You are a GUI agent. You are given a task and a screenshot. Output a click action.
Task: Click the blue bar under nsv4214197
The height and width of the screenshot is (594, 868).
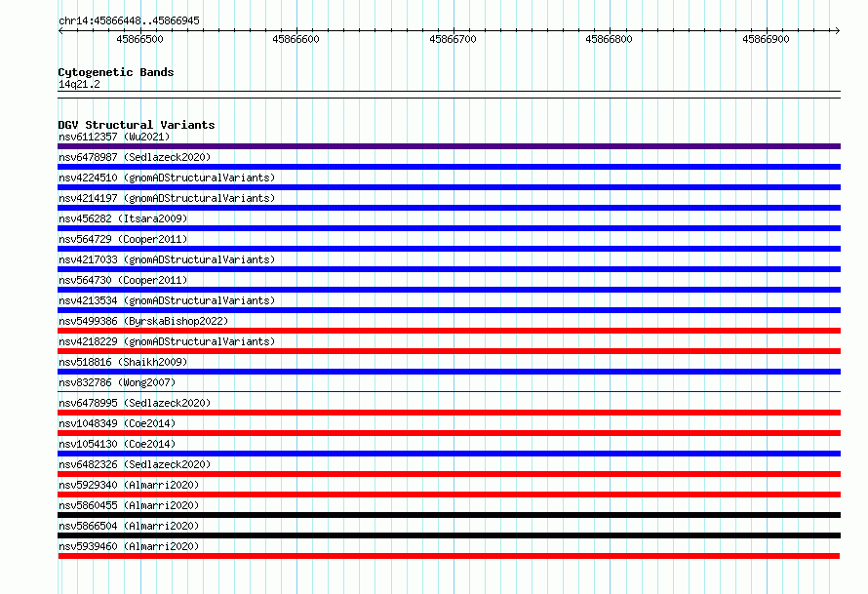(449, 208)
